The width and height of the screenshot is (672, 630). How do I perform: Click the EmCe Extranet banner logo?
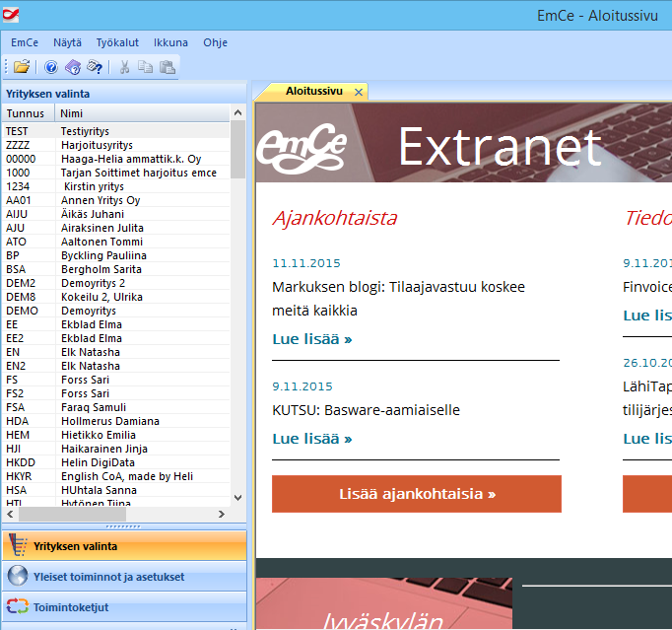tap(302, 148)
